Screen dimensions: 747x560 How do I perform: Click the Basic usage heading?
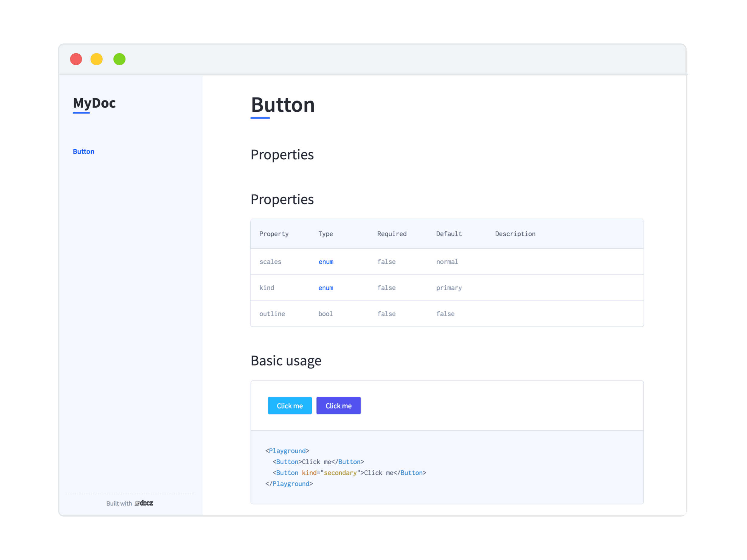286,361
